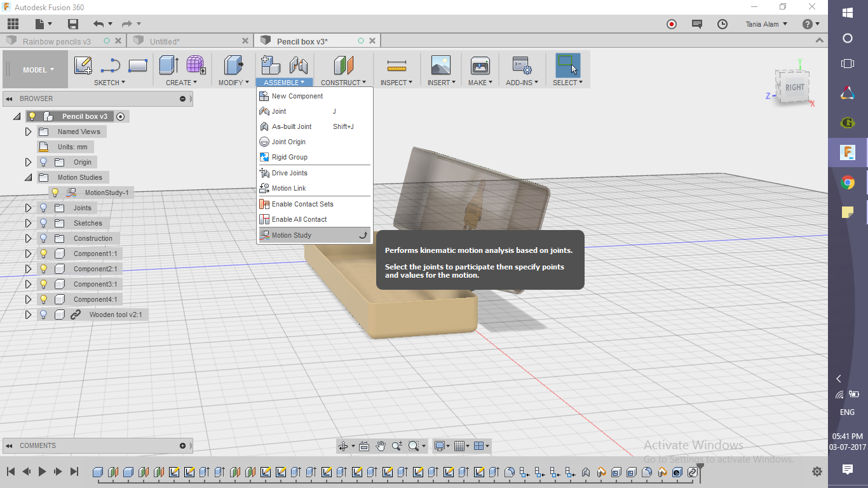Switch to the Untitled* document tab
868x488 pixels.
tap(165, 41)
